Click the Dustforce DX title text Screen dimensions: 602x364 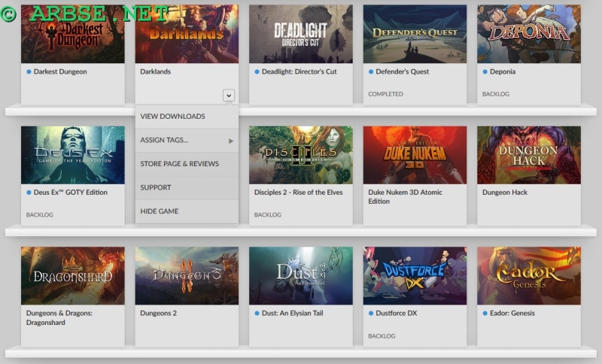tap(397, 314)
